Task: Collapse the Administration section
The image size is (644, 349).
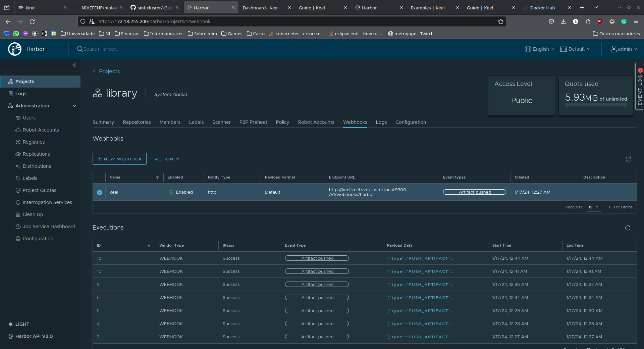Action: click(74, 106)
